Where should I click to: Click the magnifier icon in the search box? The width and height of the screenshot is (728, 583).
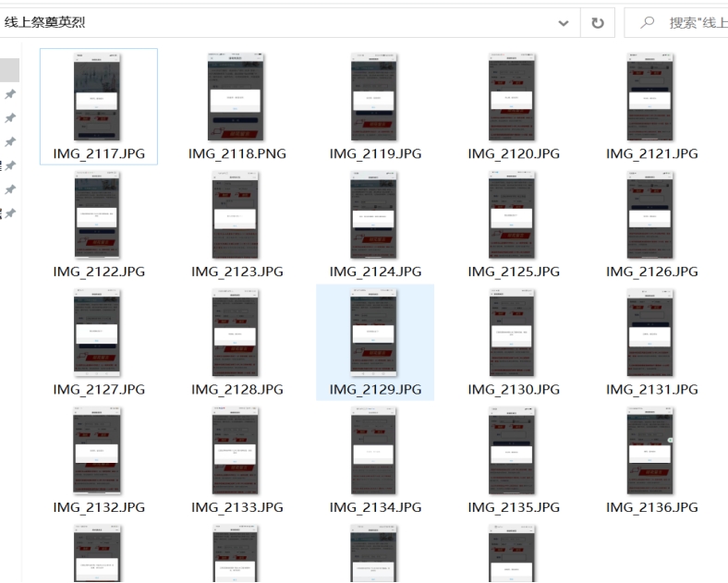647,22
